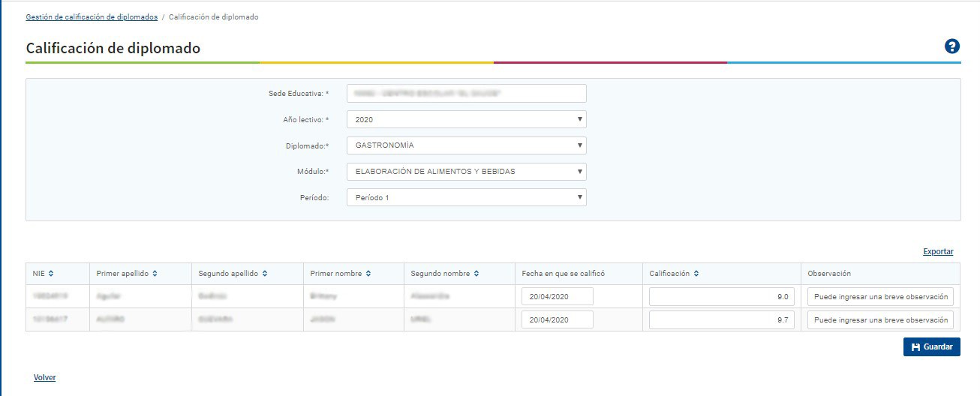Click the Sede Educativa input field
Screen dimensions: 980x396
click(466, 93)
